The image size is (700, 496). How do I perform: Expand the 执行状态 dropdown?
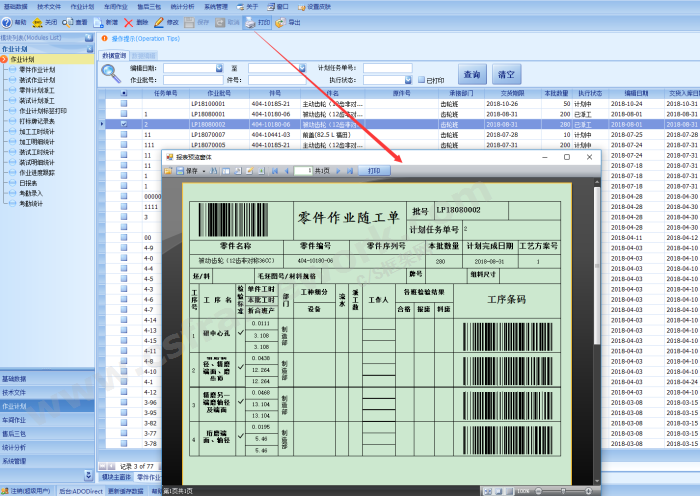point(410,80)
